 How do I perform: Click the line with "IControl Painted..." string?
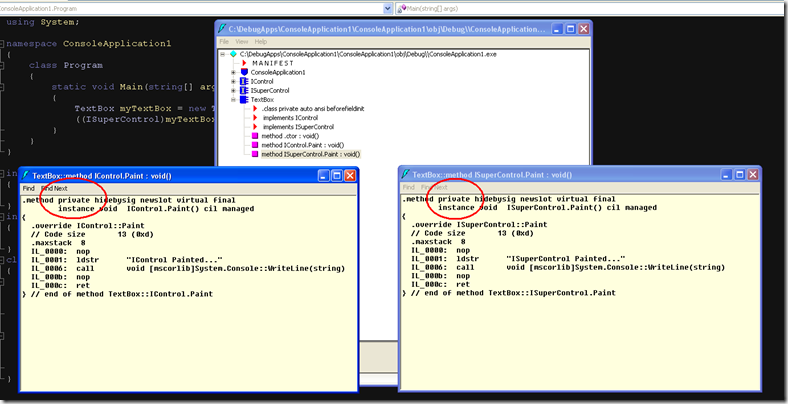pyautogui.click(x=127, y=260)
